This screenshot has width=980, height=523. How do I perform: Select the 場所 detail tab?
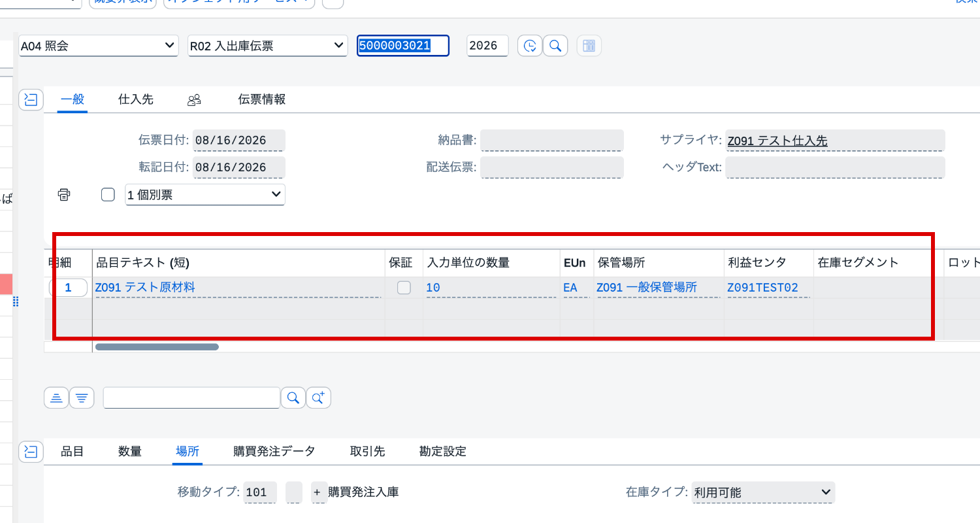tap(188, 451)
